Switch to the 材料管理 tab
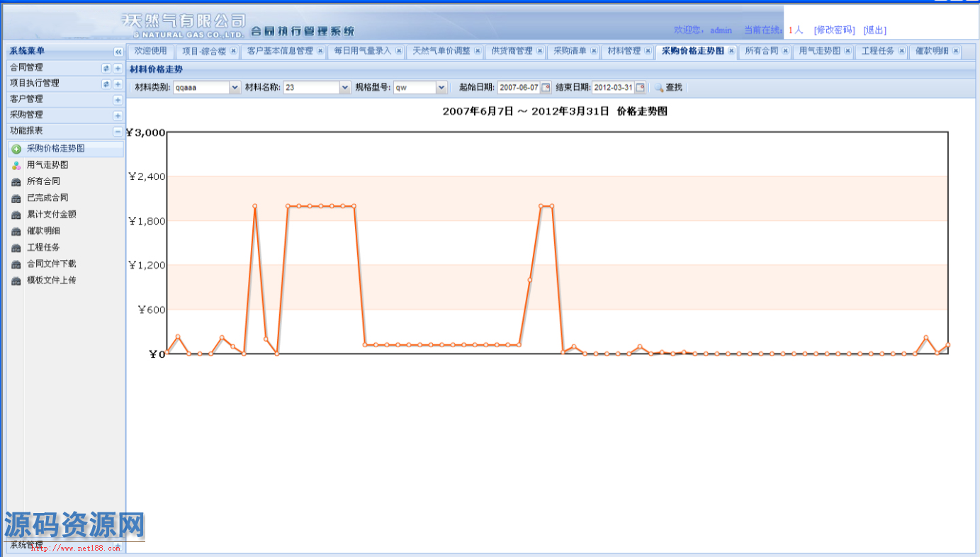980x557 pixels. click(624, 51)
